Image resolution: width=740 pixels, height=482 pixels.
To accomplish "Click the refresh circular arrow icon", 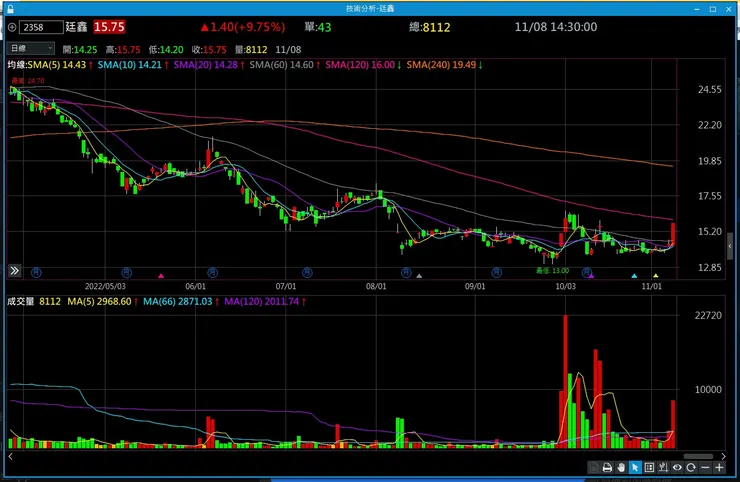I will (691, 467).
